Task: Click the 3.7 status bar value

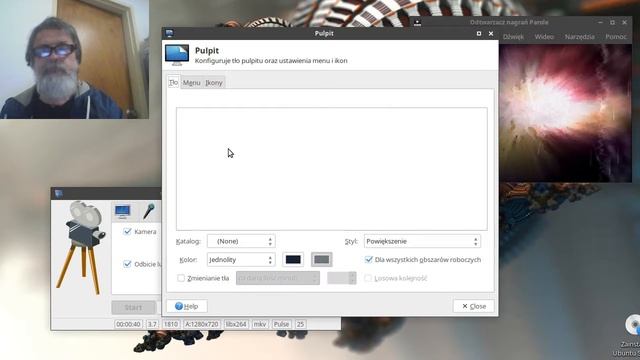Action: (152, 324)
